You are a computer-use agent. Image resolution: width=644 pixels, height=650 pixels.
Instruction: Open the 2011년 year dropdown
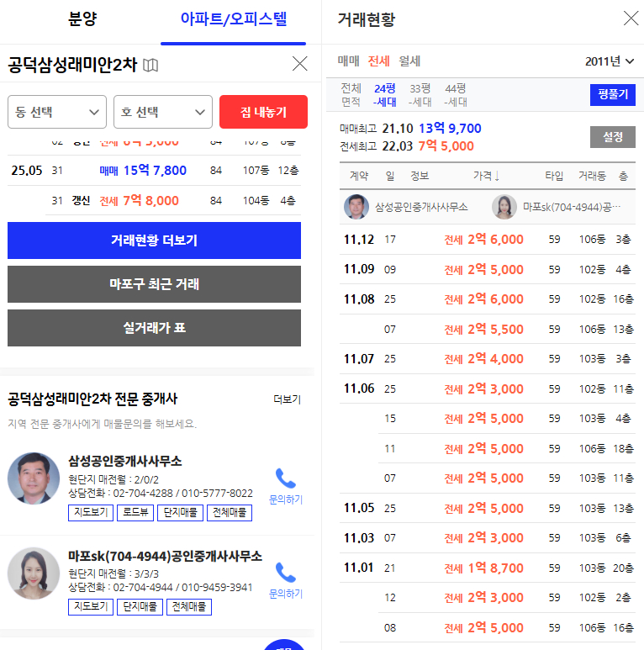point(610,61)
